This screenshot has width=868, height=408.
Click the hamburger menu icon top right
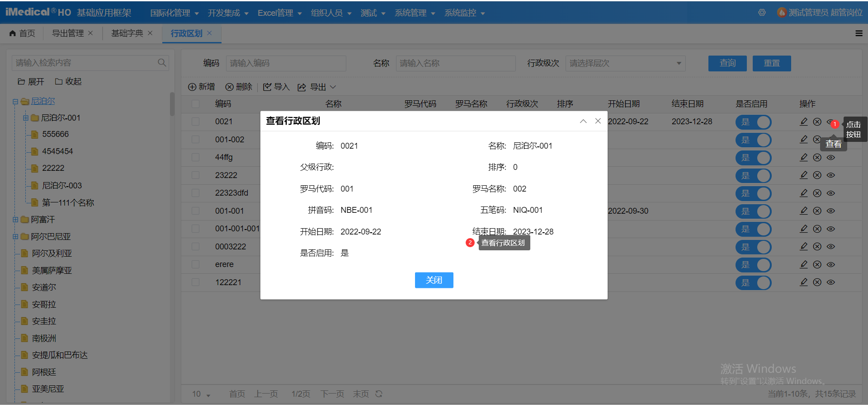(859, 33)
